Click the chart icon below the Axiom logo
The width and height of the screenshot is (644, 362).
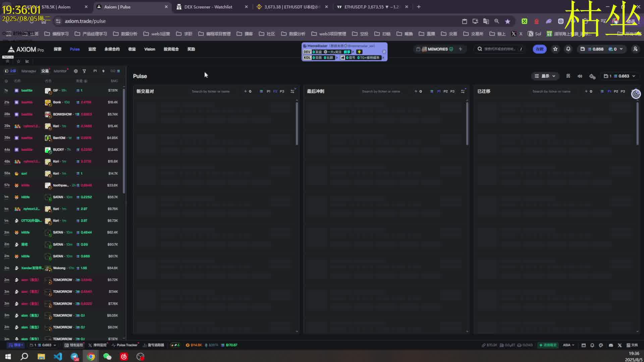point(27,61)
